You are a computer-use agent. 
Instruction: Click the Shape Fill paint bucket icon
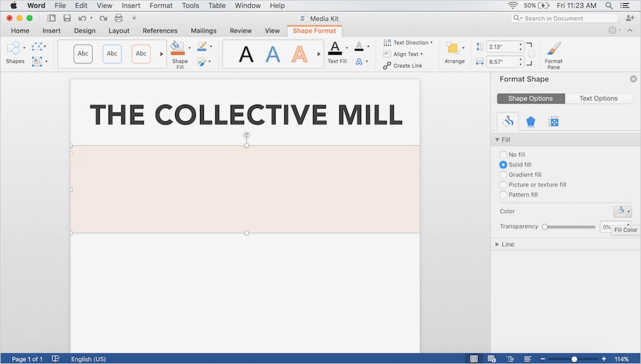point(178,48)
